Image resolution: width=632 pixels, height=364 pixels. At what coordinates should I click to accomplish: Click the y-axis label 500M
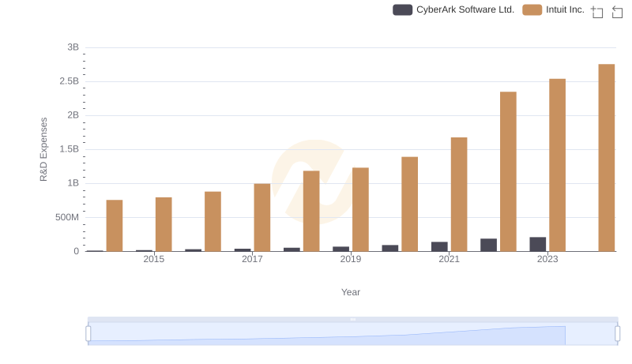(x=67, y=217)
